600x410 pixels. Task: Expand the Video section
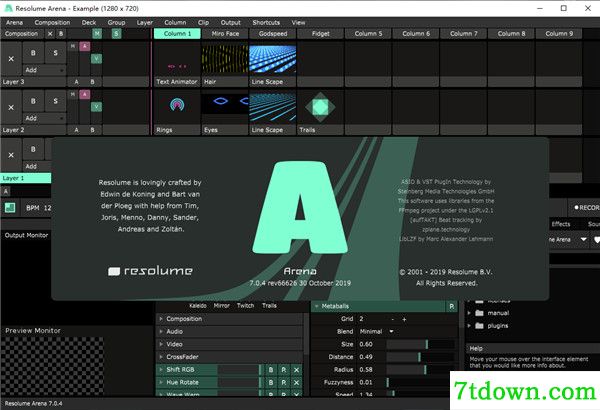tap(161, 344)
